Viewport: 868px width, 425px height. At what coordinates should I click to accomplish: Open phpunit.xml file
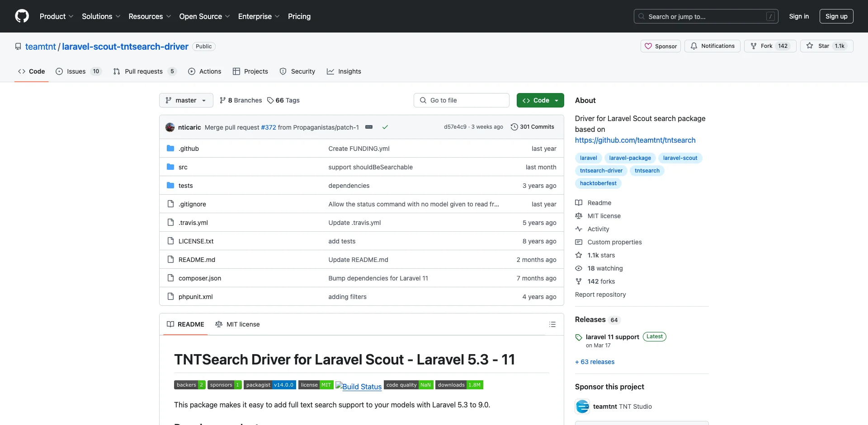click(x=195, y=297)
